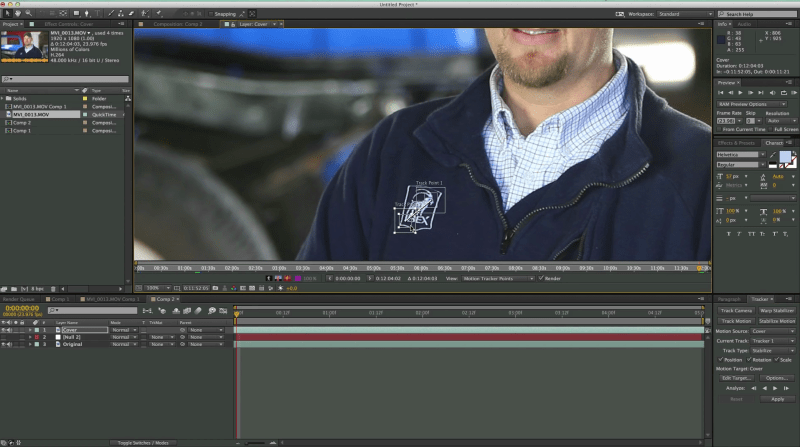This screenshot has height=447, width=800.
Task: Toggle Motion Blur enable icon
Action: [198, 310]
